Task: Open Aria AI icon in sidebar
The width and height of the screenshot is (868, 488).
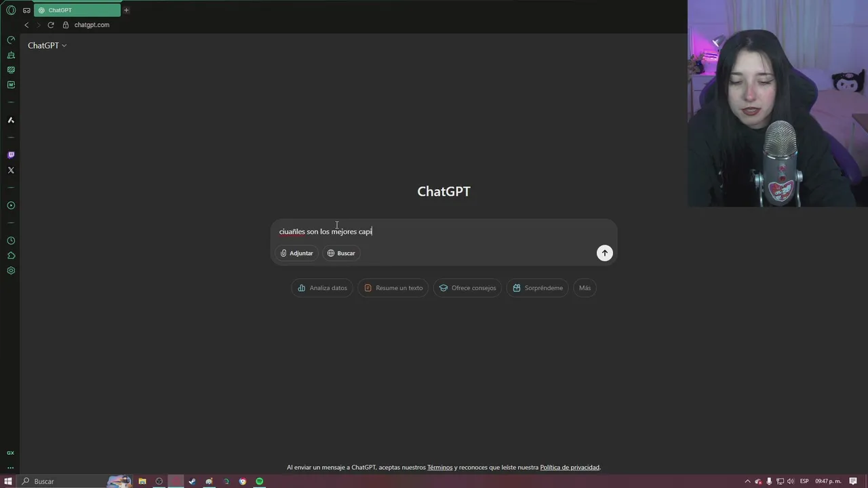Action: (x=11, y=120)
